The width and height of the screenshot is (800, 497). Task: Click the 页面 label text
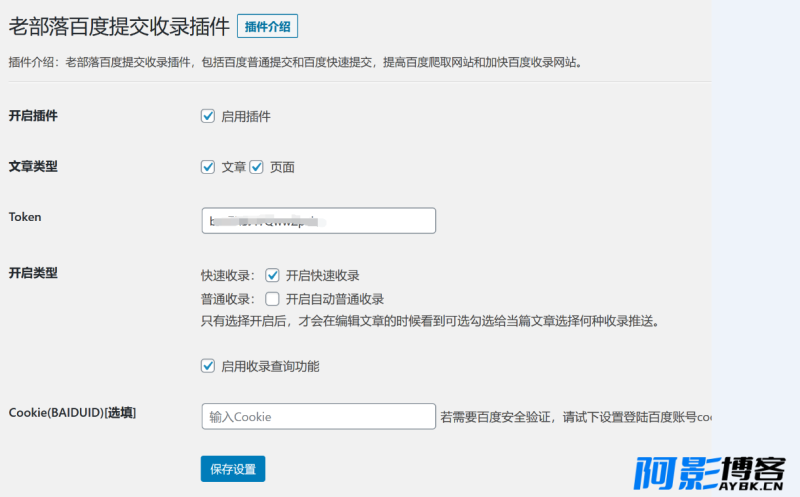click(282, 167)
